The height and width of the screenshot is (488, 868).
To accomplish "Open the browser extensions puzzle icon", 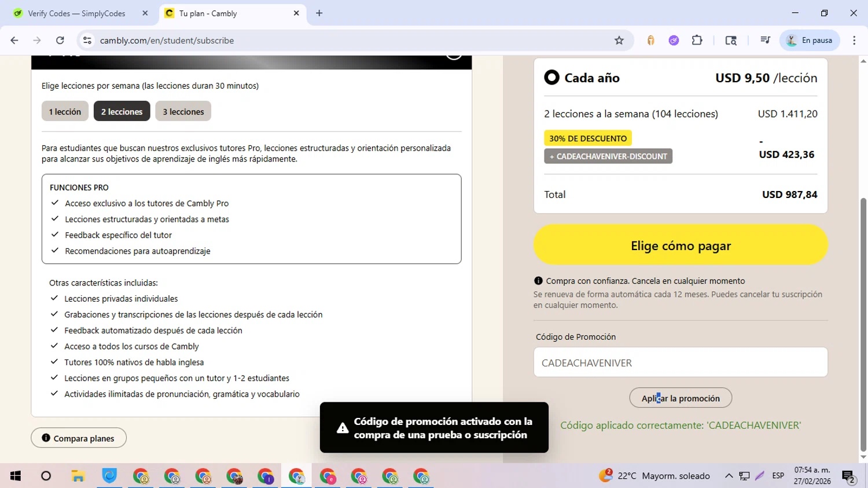I will tap(697, 41).
